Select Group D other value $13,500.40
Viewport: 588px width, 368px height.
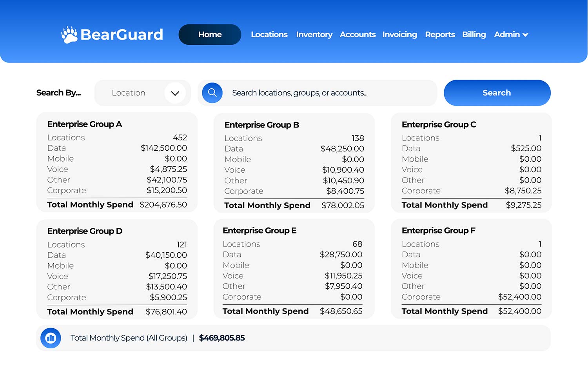click(167, 287)
